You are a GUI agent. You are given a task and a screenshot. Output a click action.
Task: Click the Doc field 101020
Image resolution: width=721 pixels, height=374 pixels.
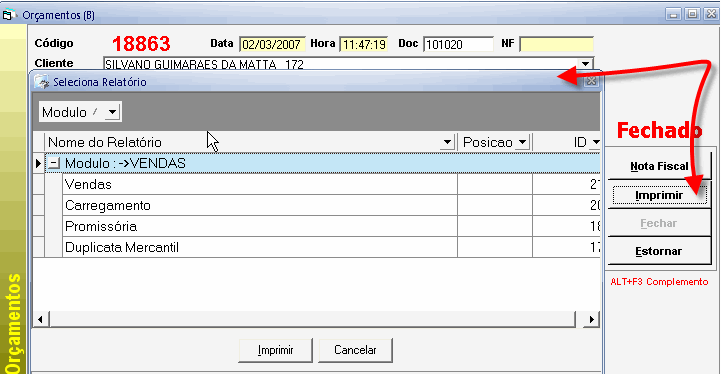[x=458, y=44]
